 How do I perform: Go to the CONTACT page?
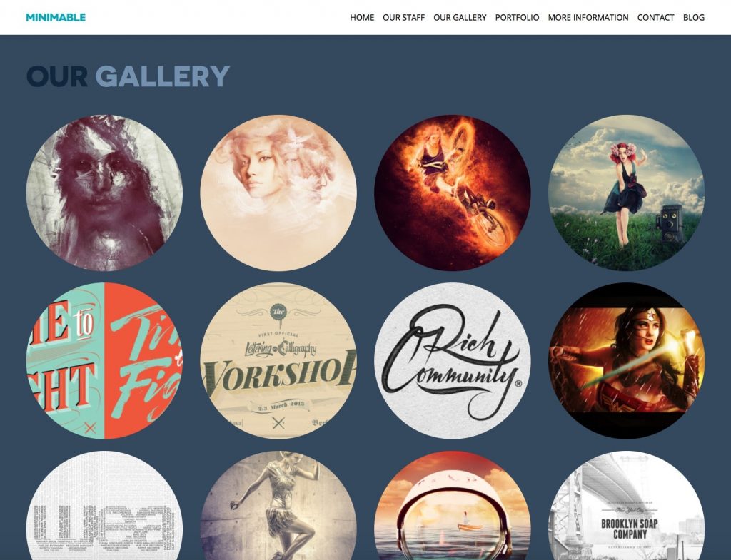[655, 18]
